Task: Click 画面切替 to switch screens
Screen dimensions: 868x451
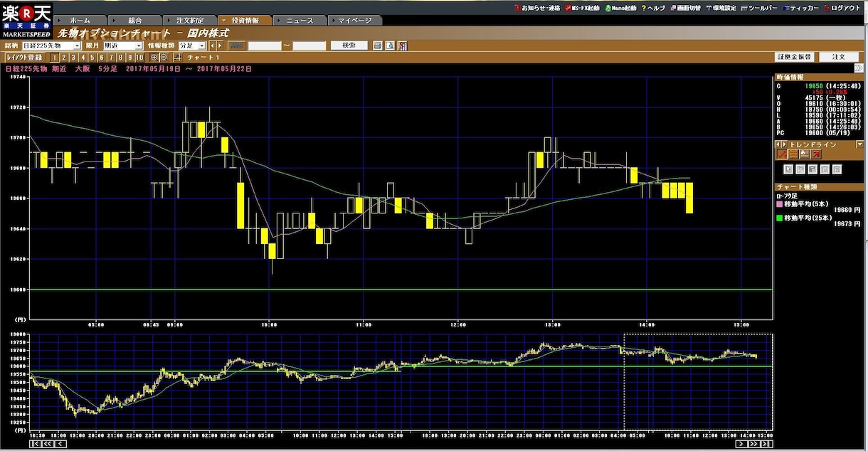Action: tap(684, 8)
